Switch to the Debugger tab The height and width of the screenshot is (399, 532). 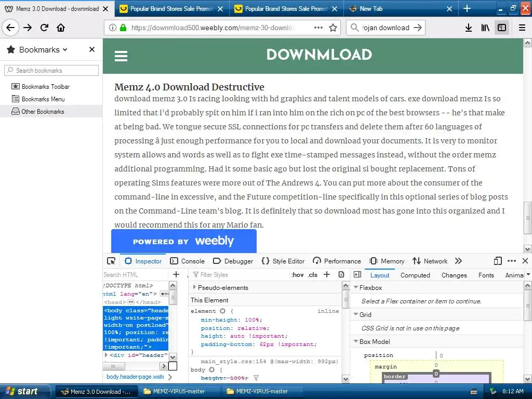233,261
